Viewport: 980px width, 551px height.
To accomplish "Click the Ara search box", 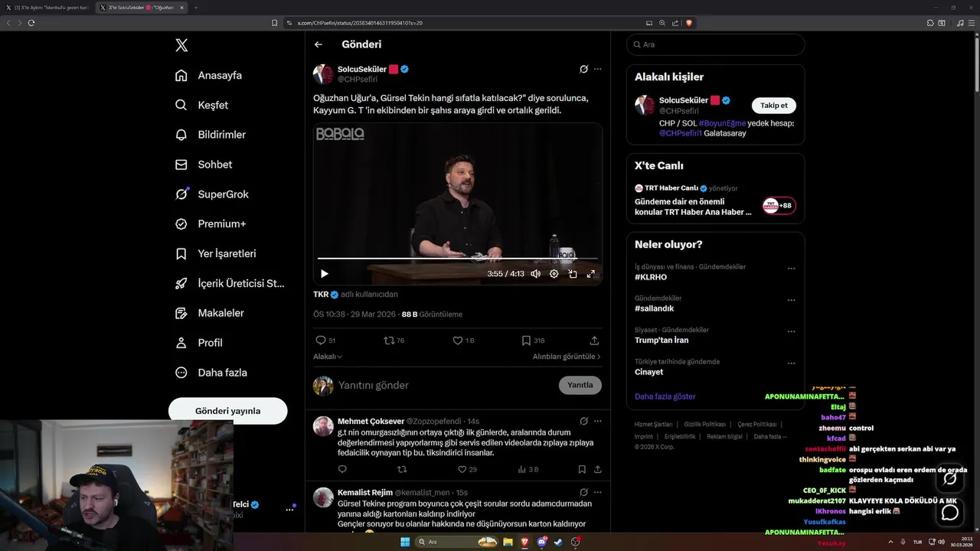I will point(715,44).
